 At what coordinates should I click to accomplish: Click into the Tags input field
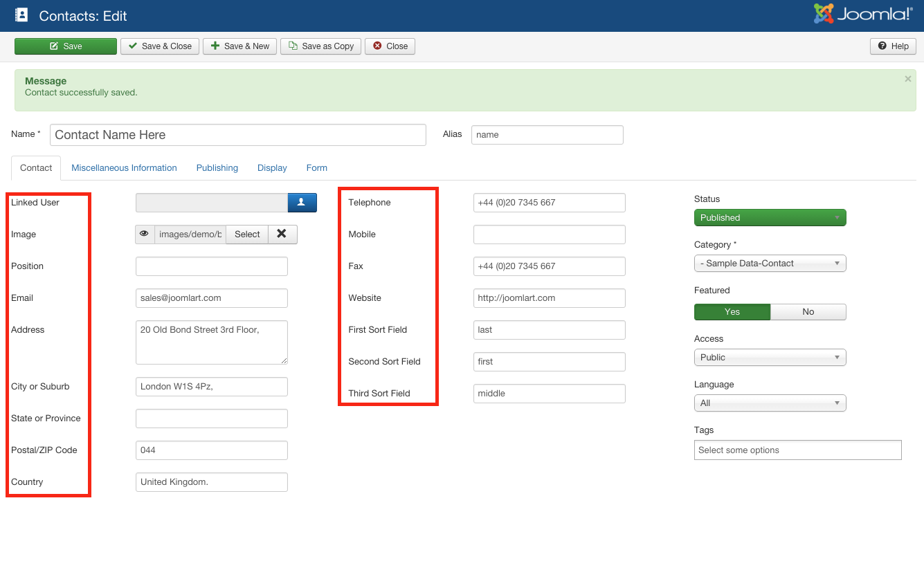(x=797, y=450)
